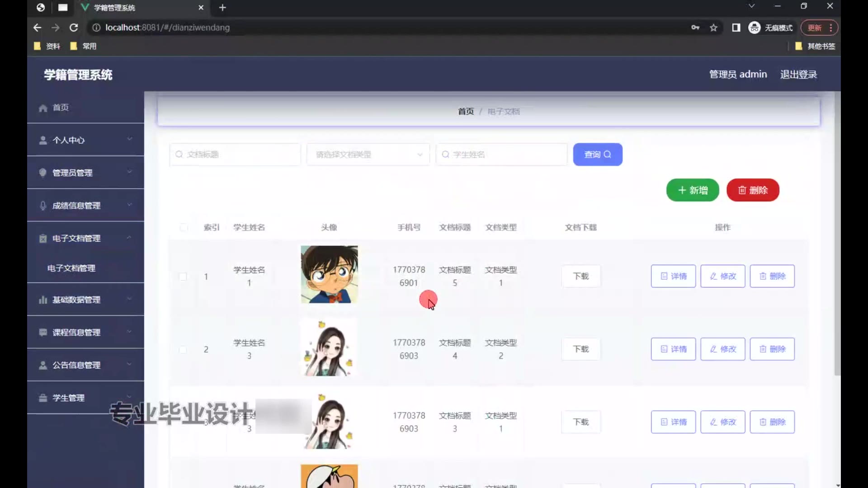Click the browser 更新 update button

click(819, 28)
